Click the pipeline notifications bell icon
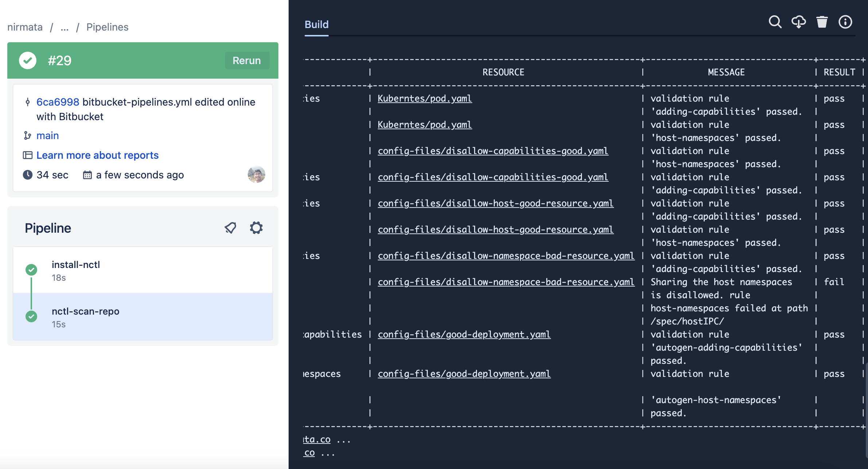The image size is (868, 469). [x=230, y=228]
